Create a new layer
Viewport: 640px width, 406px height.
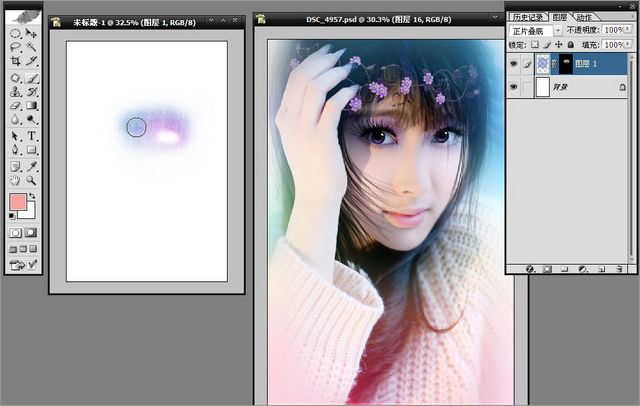pos(601,269)
